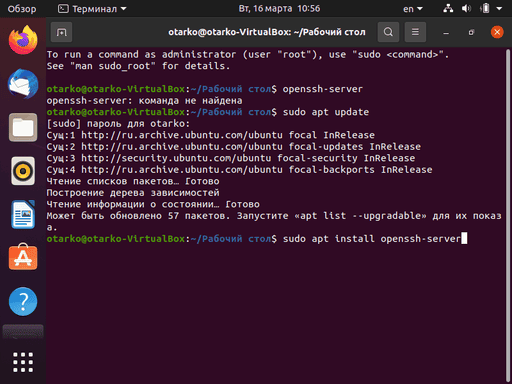Open the Терминал app menu

[x=92, y=9]
